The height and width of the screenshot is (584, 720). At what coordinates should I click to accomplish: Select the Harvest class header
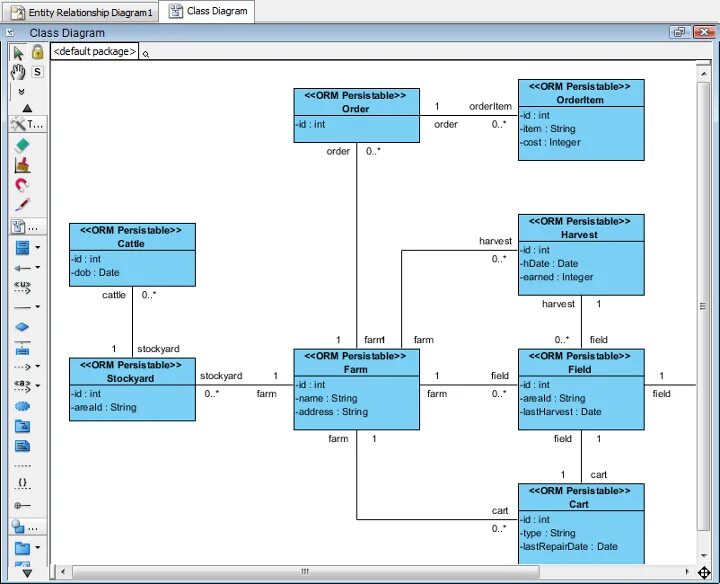coord(581,228)
